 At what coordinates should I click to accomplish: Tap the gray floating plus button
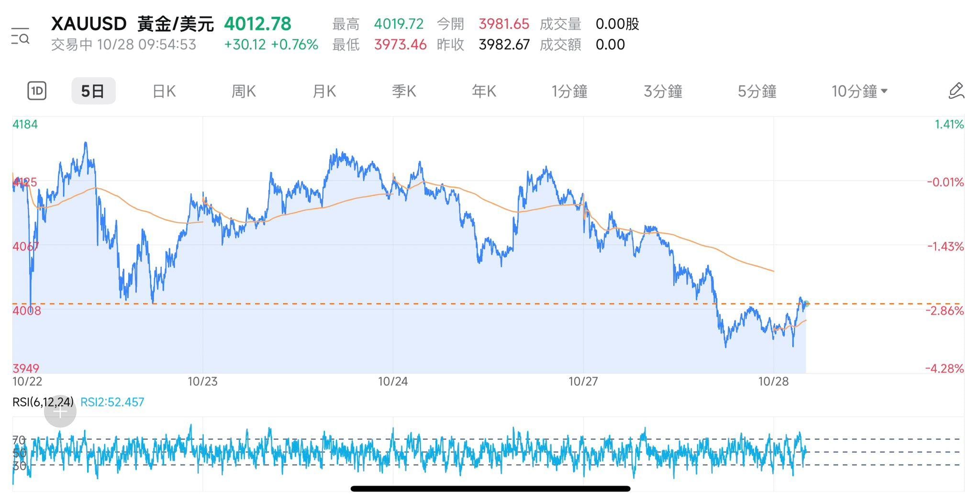[x=60, y=412]
